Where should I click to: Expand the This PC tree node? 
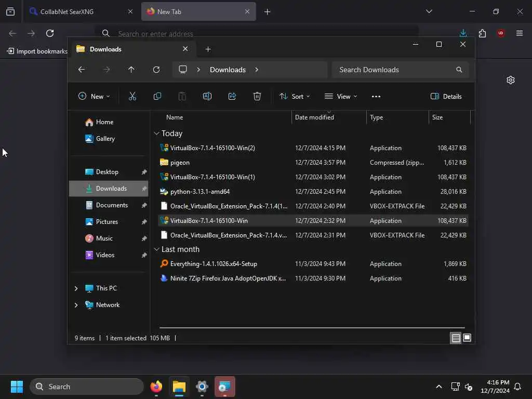coord(76,288)
